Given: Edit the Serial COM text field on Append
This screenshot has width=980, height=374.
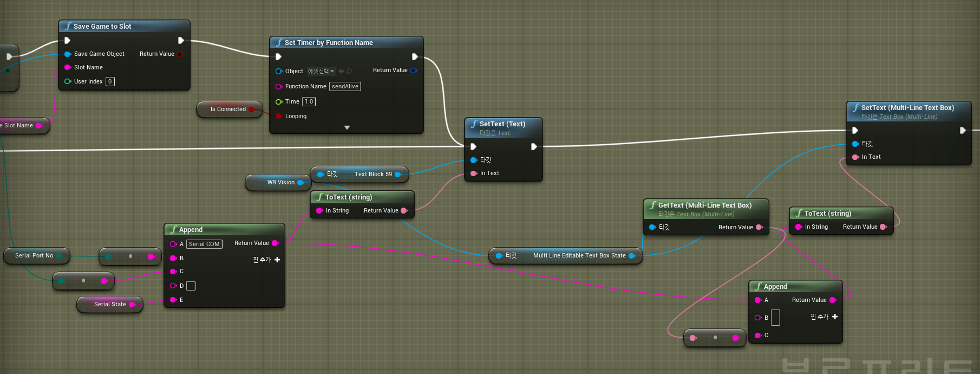Looking at the screenshot, I should tap(204, 244).
